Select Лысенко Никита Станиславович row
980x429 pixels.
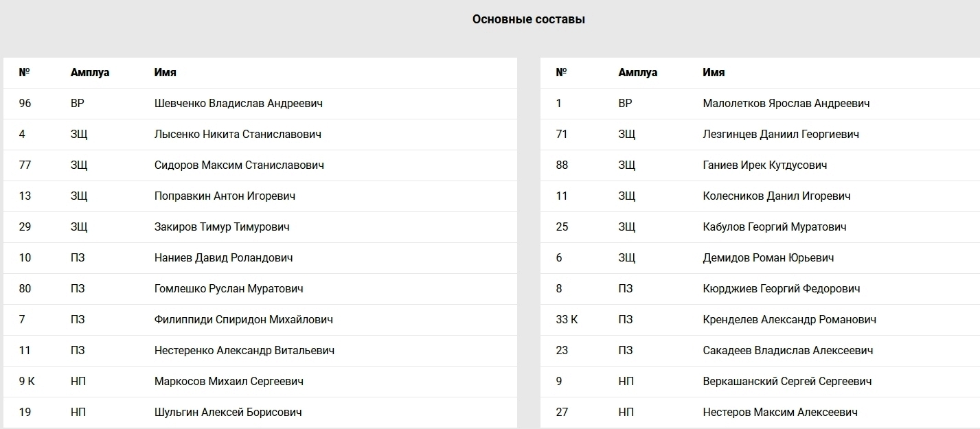click(x=260, y=135)
